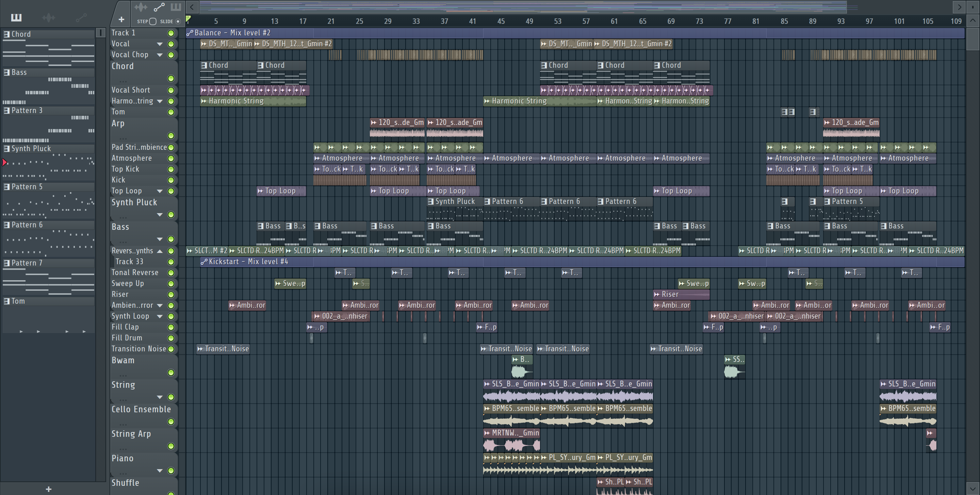Mute the Tom track
Screen dimensions: 980x495
(x=171, y=112)
